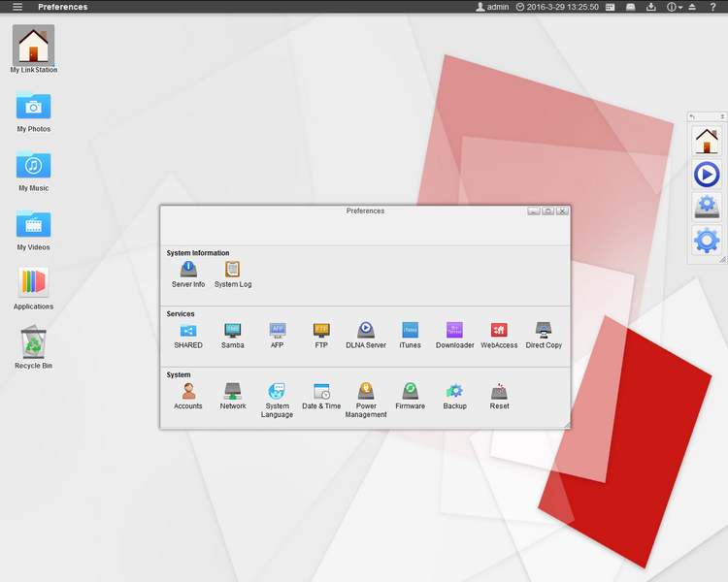Open the Firmware update icon
The height and width of the screenshot is (582, 728).
[x=410, y=392]
